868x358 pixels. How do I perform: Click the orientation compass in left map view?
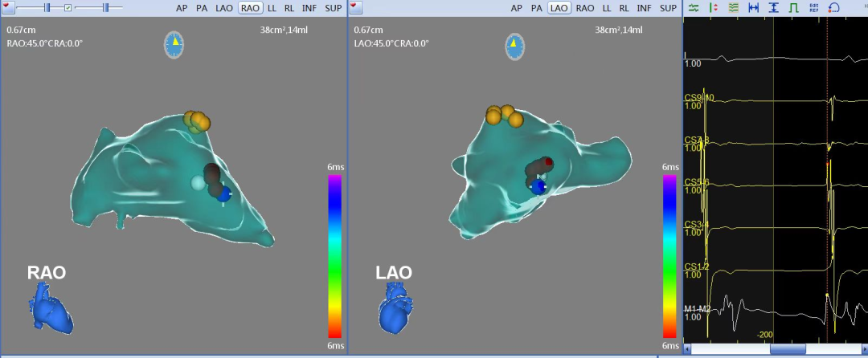pos(174,45)
